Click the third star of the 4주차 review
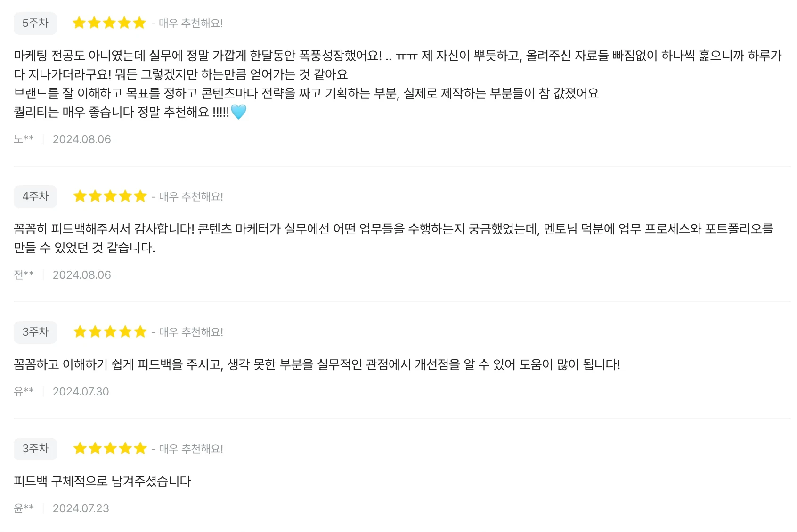797x532 pixels. point(110,196)
